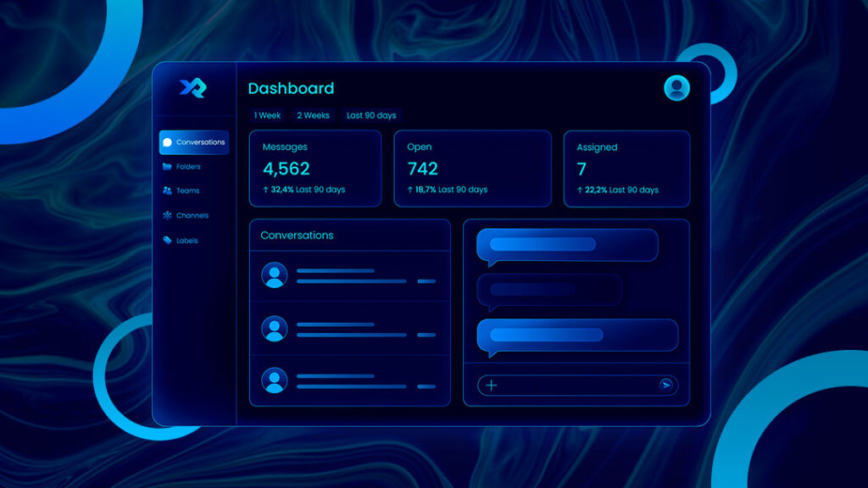Click the Channels icon in sidebar

(167, 215)
